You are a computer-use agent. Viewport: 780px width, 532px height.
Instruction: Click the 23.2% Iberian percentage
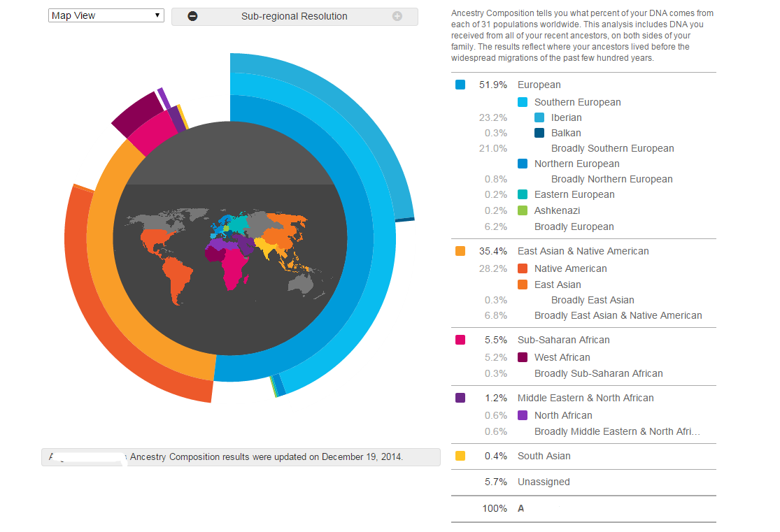pos(493,117)
